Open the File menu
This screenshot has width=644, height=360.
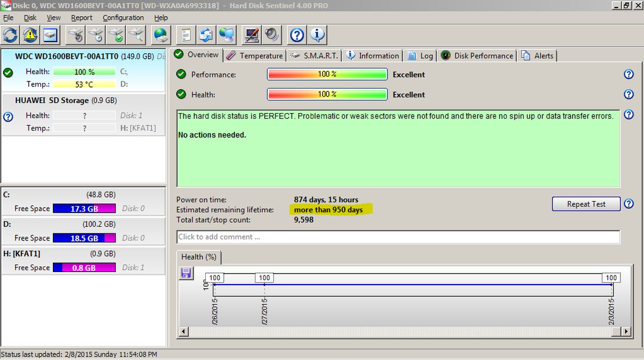8,18
